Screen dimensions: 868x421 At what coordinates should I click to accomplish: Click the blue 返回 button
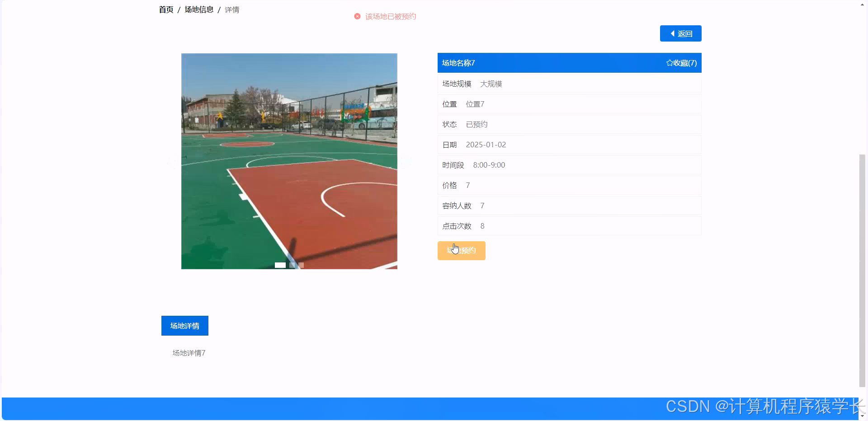tap(680, 33)
